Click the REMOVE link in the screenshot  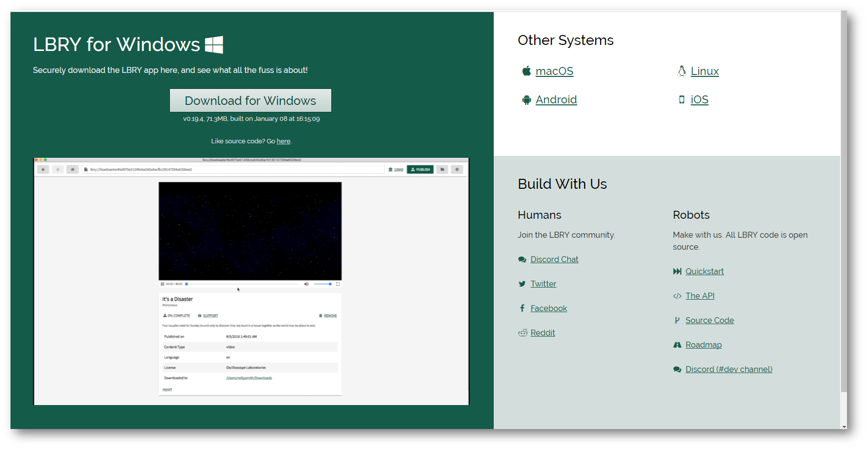tap(330, 316)
